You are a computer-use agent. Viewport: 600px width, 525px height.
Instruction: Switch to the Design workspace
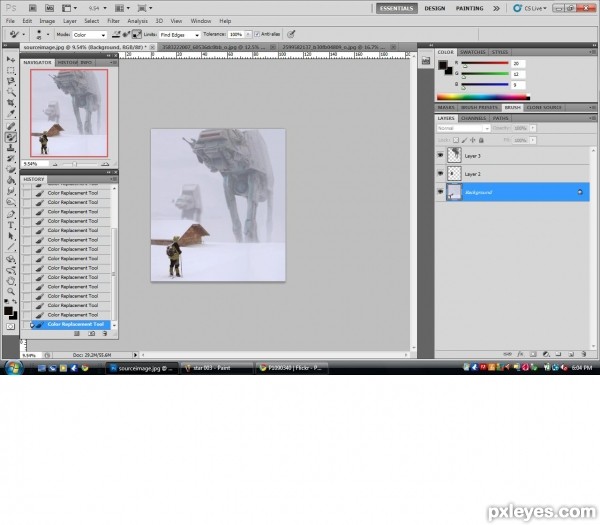[435, 8]
